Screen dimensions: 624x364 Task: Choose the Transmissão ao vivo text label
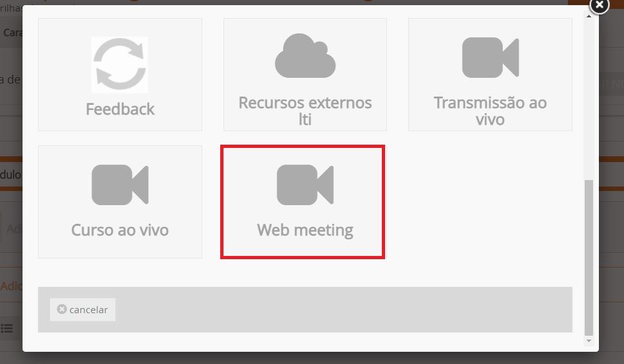click(490, 111)
